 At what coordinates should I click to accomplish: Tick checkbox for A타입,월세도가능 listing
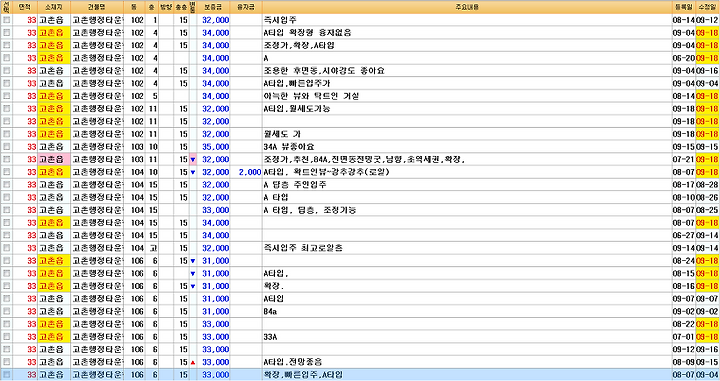pyautogui.click(x=6, y=109)
